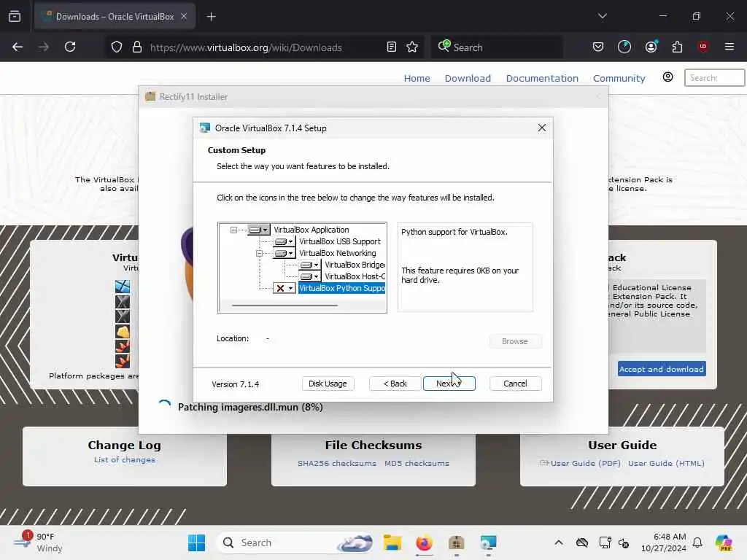Select Downloads – Oracle VirtualBox tab
747x560 pixels.
[x=115, y=17]
